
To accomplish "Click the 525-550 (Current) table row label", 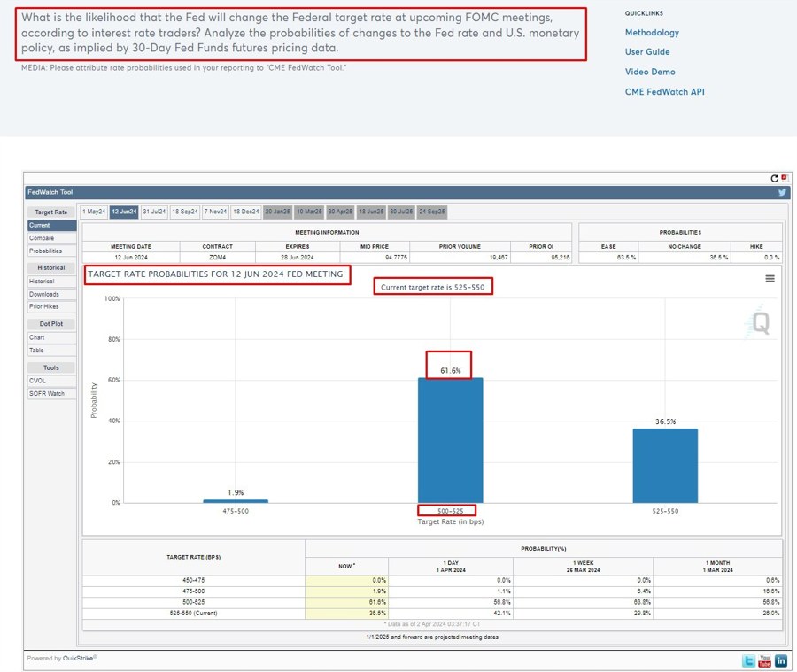I will click(x=194, y=613).
